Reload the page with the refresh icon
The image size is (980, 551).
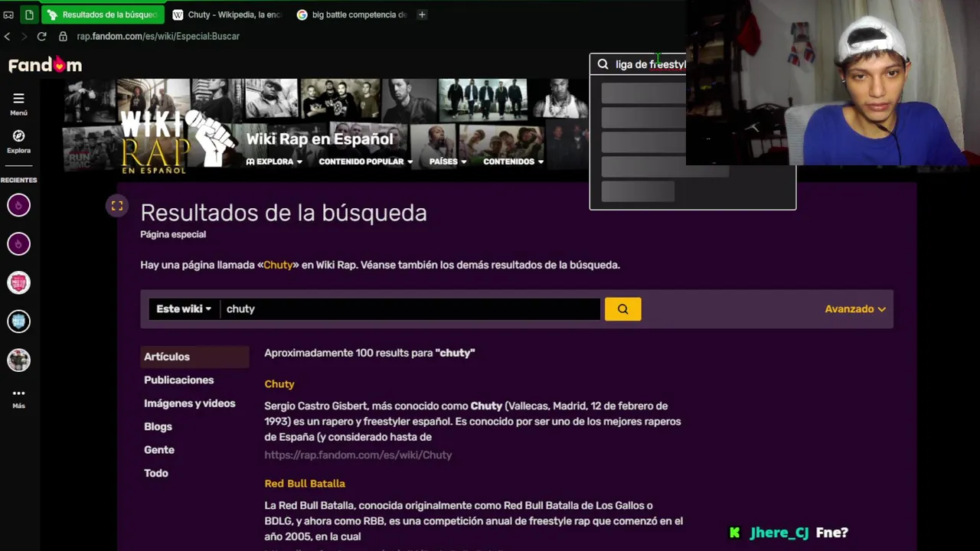(41, 36)
